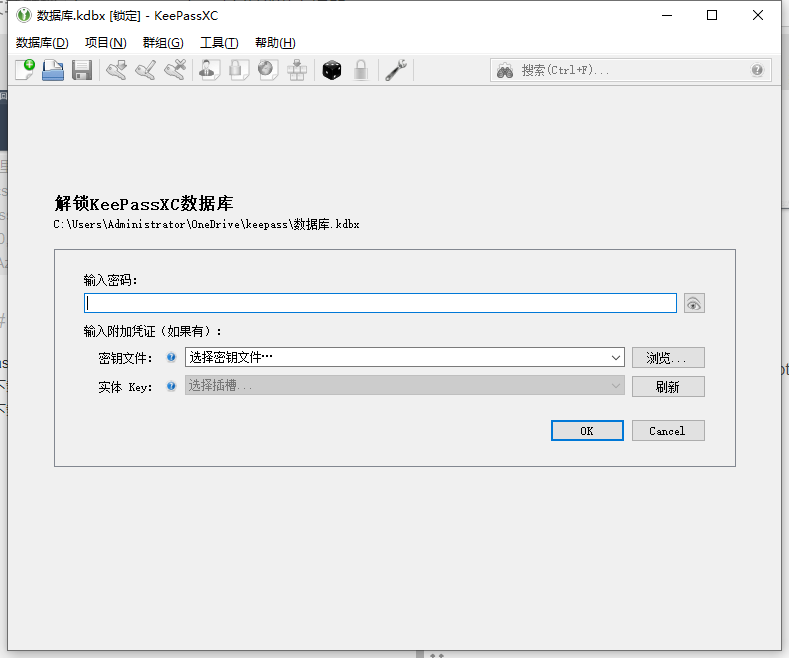
Task: Open the 群组(G) menu
Action: [163, 43]
